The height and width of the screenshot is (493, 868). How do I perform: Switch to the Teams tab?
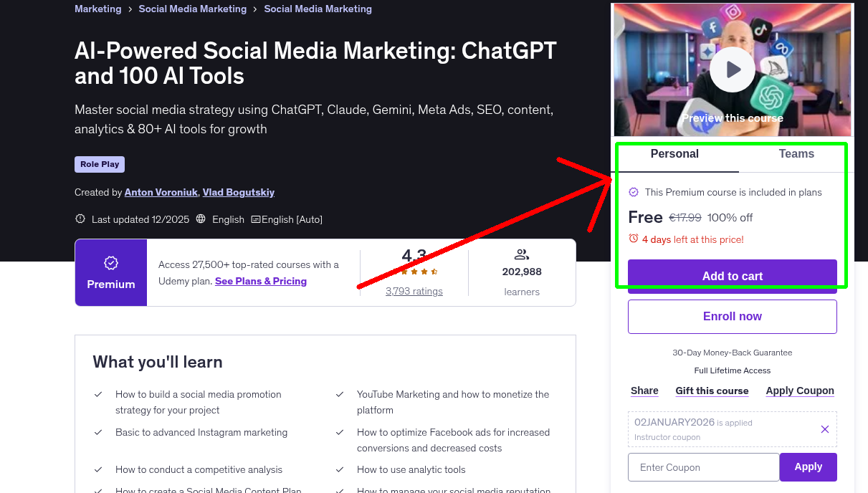[x=796, y=153]
